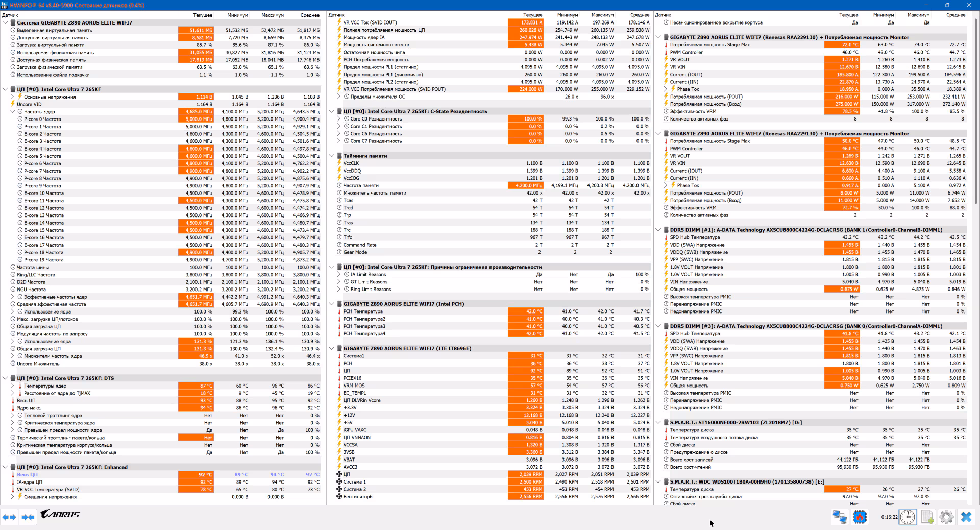Collapse the Тайминги памяти section
The width and height of the screenshot is (980, 530).
[332, 156]
